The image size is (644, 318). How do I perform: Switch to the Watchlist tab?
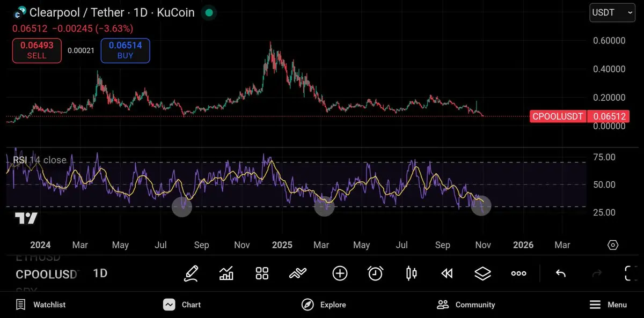click(x=41, y=305)
